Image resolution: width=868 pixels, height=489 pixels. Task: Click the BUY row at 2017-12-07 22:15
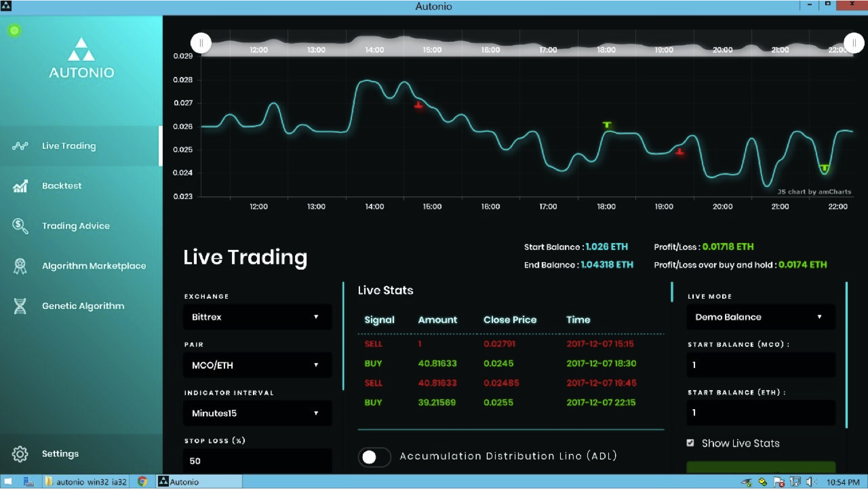click(511, 402)
